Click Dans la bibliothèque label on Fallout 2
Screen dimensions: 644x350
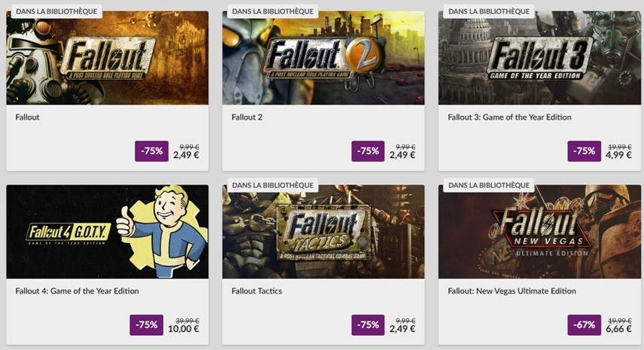click(x=272, y=11)
